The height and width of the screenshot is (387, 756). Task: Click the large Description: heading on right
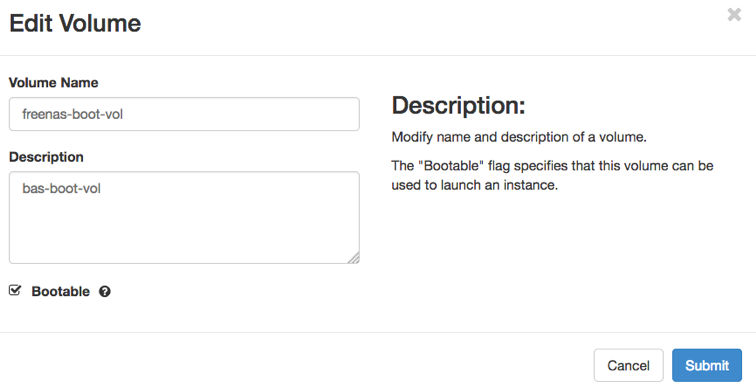click(458, 105)
